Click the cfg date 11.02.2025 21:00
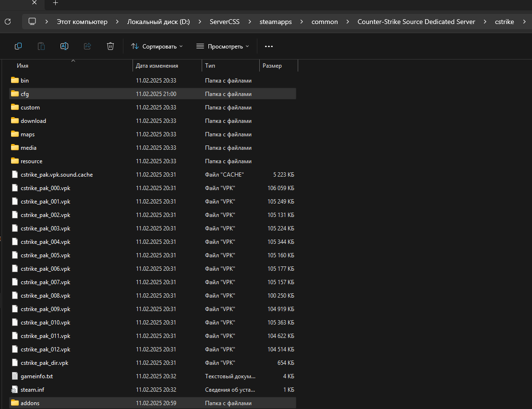The image size is (532, 409). pyautogui.click(x=156, y=94)
